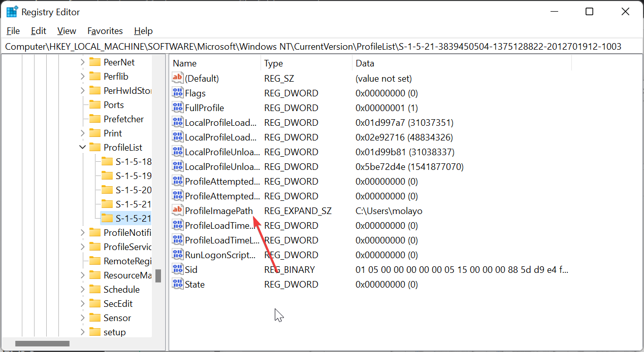Click the S-1-5-19 subkey folder icon
The height and width of the screenshot is (352, 644).
(107, 175)
